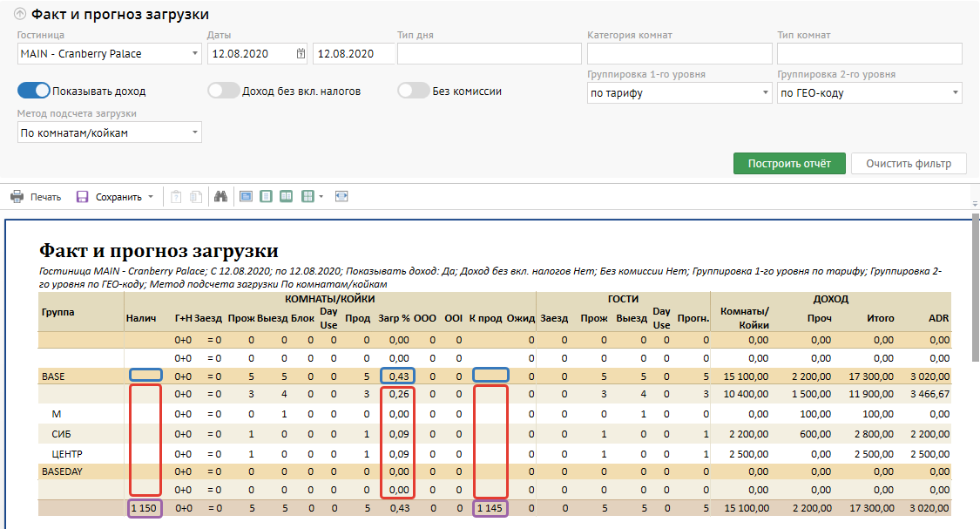Turn on Без комиссии switch
Image resolution: width=980 pixels, height=529 pixels.
pos(413,91)
